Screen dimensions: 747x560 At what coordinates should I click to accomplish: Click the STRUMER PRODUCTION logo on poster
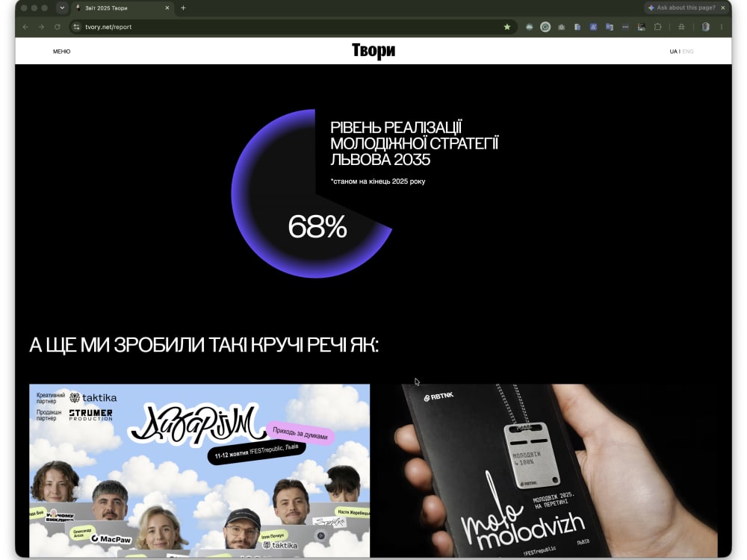click(x=91, y=414)
